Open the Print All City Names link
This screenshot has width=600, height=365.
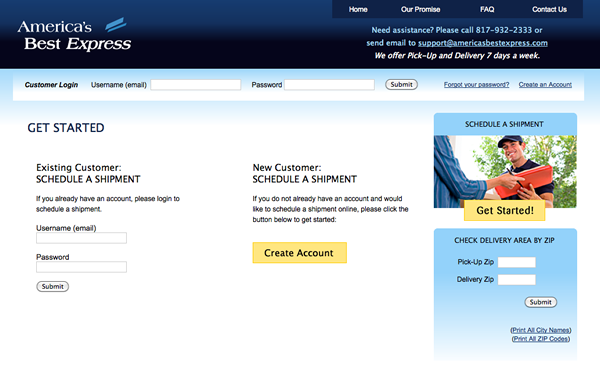click(x=541, y=330)
